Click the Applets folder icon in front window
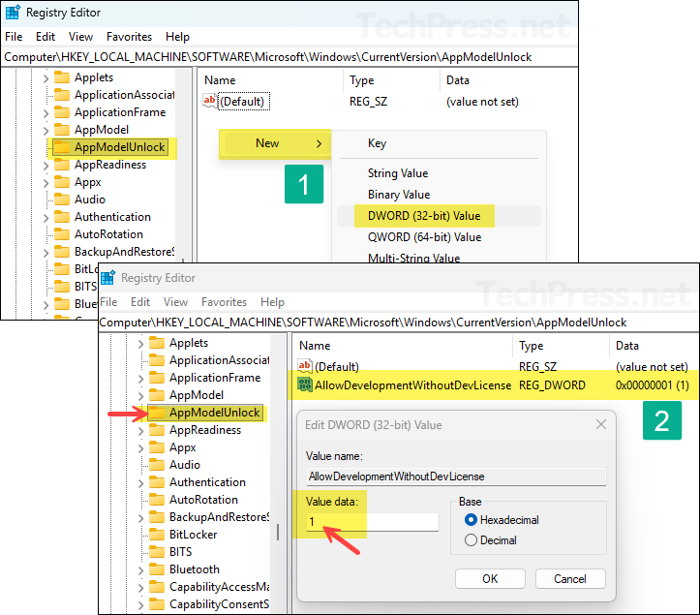The image size is (700, 615). (x=157, y=343)
